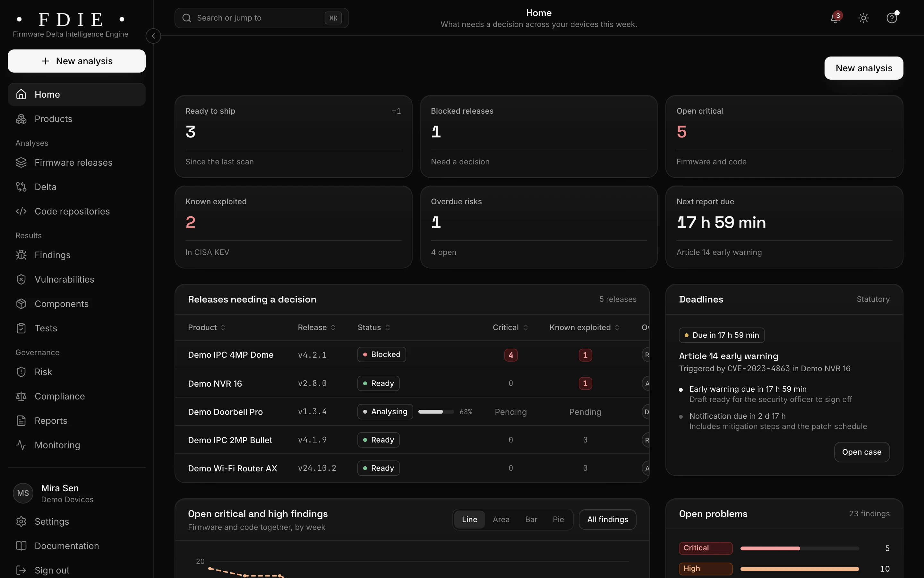924x578 pixels.
Task: Open the Demo IPC 4MP Dome row
Action: click(412, 355)
